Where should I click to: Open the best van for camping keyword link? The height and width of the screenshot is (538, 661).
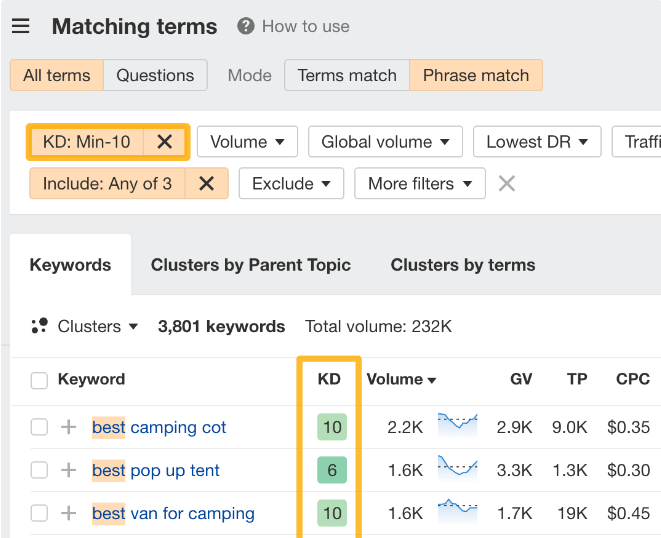coord(173,514)
